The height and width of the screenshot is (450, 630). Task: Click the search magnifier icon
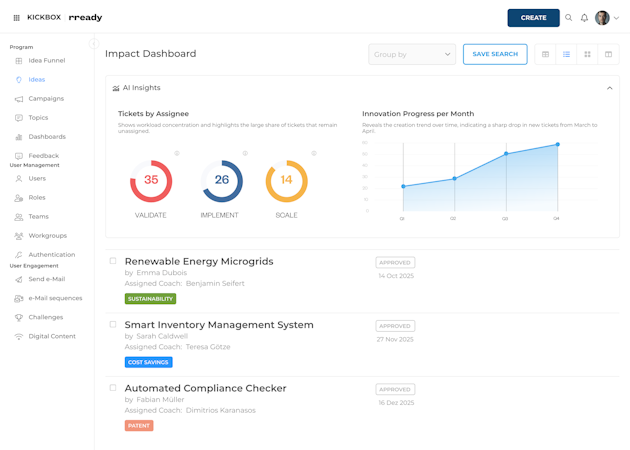click(x=569, y=18)
